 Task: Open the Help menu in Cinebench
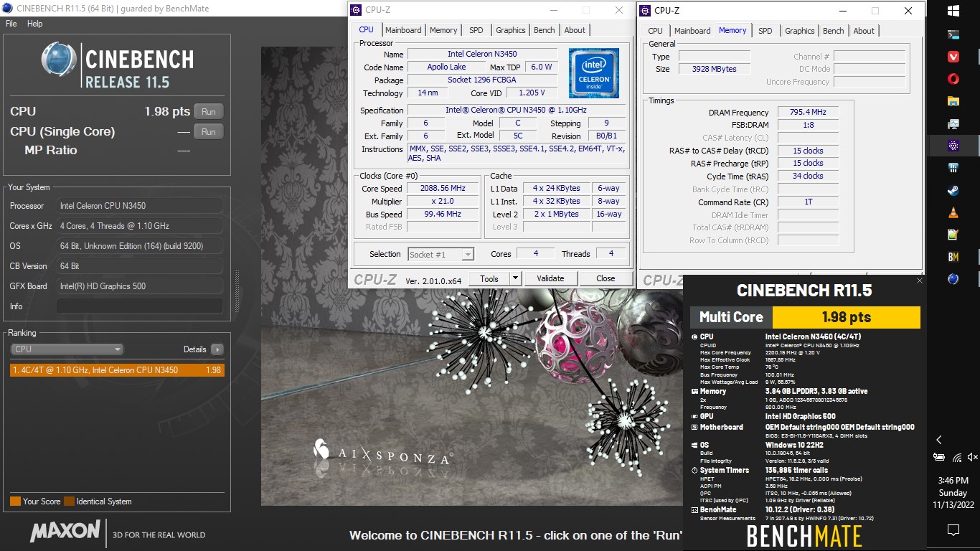[35, 24]
